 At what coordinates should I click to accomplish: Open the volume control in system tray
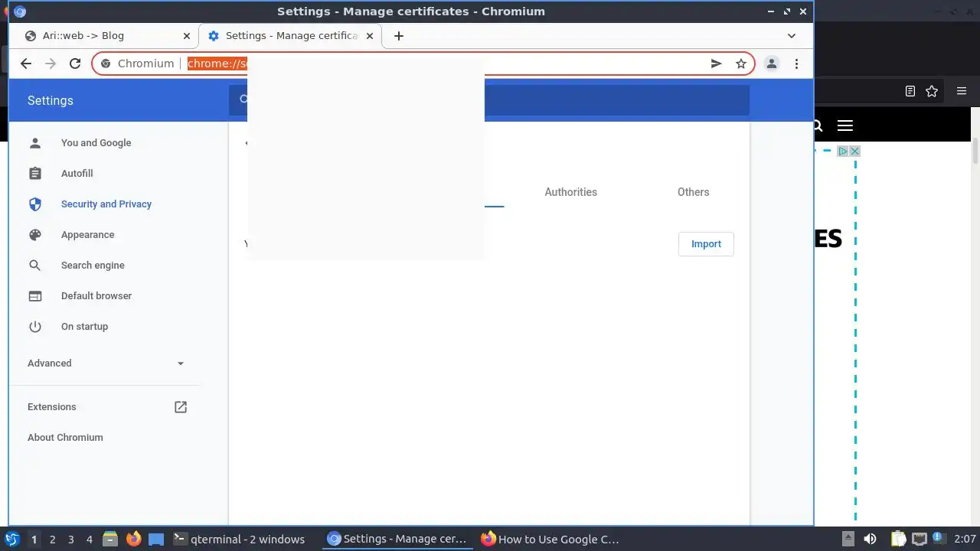870,540
